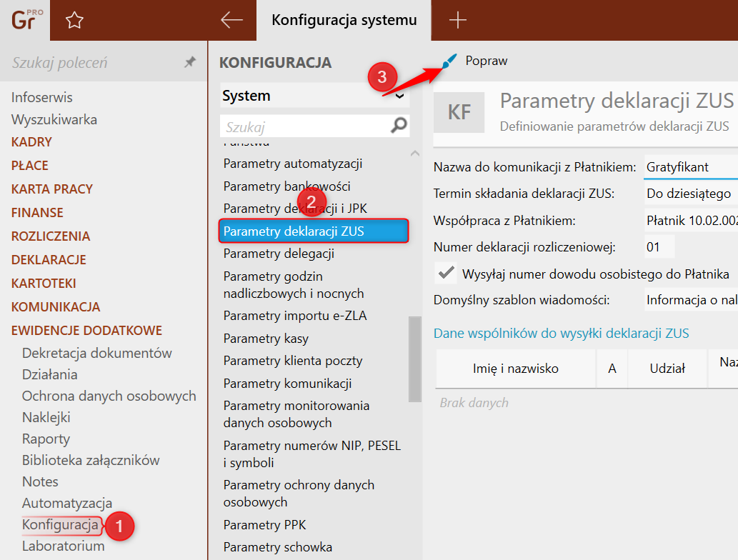Switch to the Konfiguracja systemu tab
The width and height of the screenshot is (738, 560).
[x=344, y=20]
